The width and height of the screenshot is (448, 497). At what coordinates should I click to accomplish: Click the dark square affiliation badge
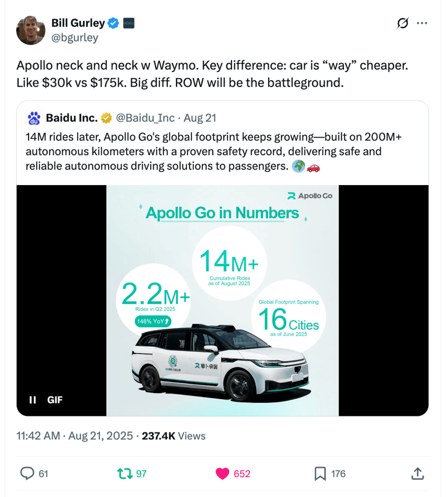click(129, 23)
